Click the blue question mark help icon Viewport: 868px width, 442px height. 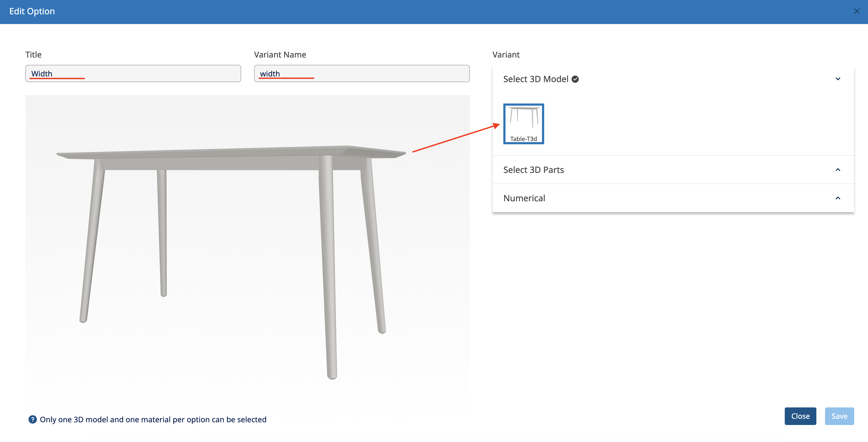point(32,419)
